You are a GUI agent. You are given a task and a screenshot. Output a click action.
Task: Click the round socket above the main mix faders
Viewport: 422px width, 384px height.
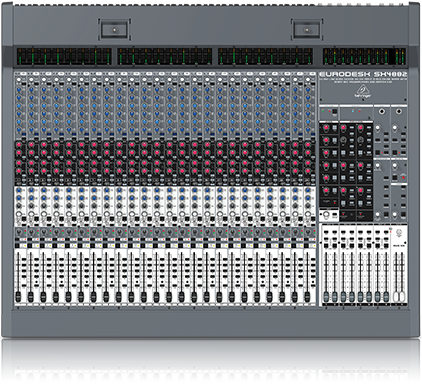[400, 232]
